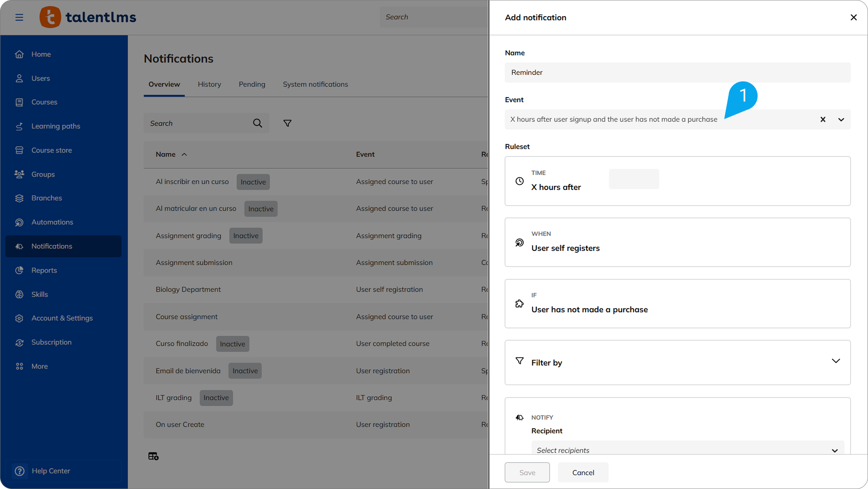This screenshot has width=868, height=489.
Task: Click the Help Center question icon
Action: [20, 471]
